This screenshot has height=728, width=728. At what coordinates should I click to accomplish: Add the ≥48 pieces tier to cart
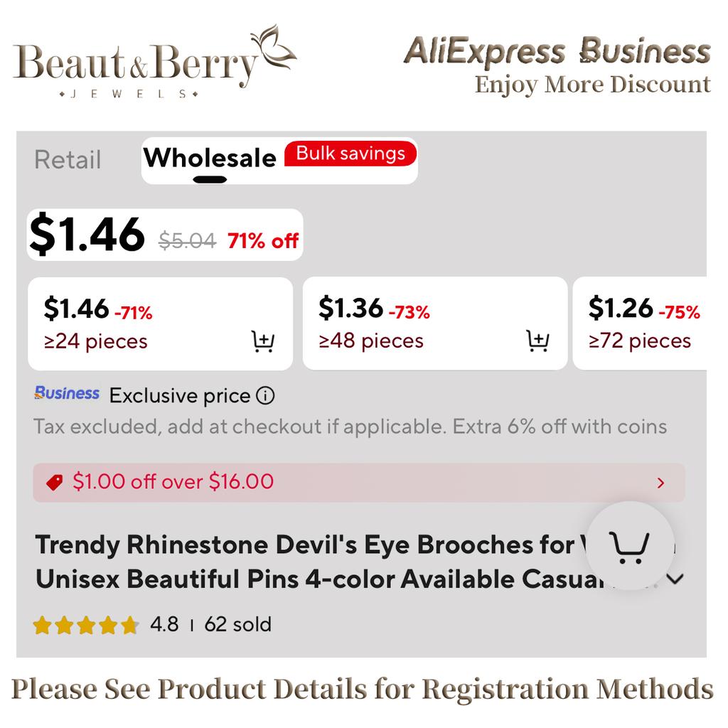537,342
